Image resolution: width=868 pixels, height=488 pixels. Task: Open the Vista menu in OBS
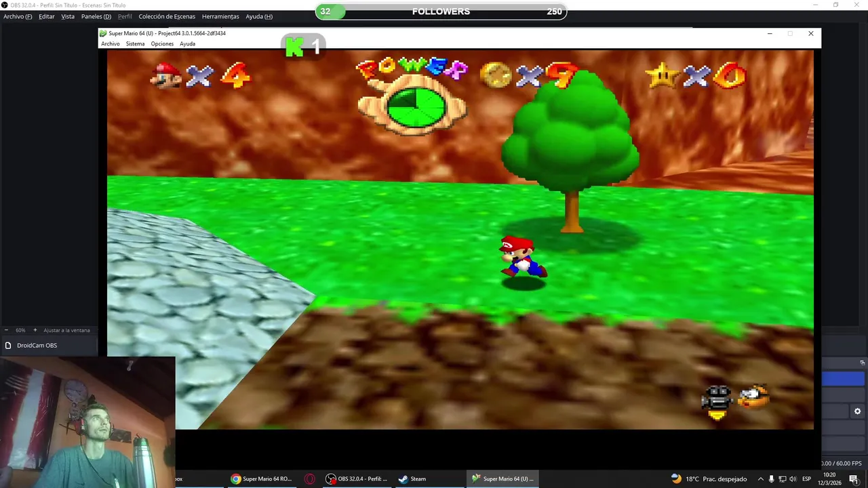point(68,16)
